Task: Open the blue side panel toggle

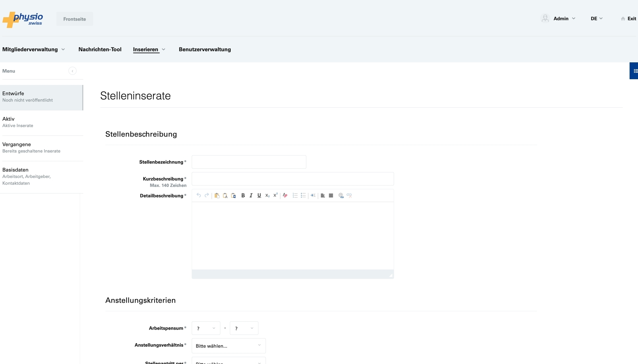Action: coord(634,71)
